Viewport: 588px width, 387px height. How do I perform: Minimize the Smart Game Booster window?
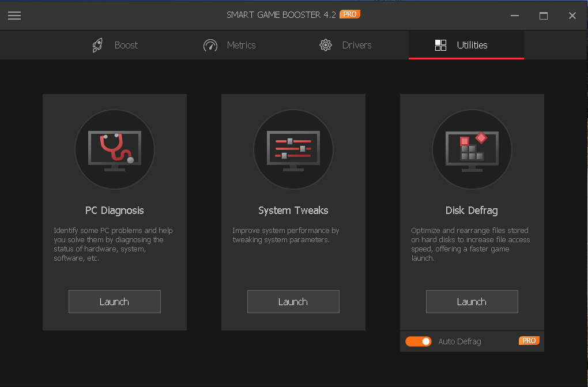point(514,16)
